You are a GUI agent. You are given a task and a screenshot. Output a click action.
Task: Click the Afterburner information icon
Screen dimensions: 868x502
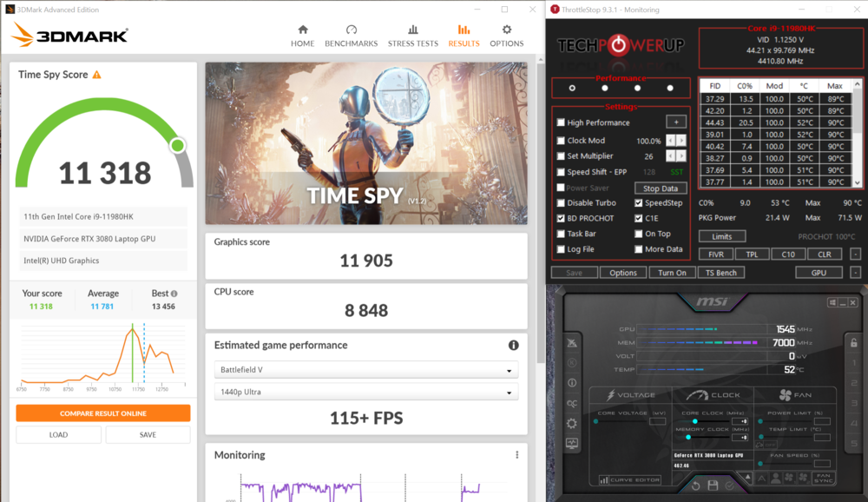point(572,382)
